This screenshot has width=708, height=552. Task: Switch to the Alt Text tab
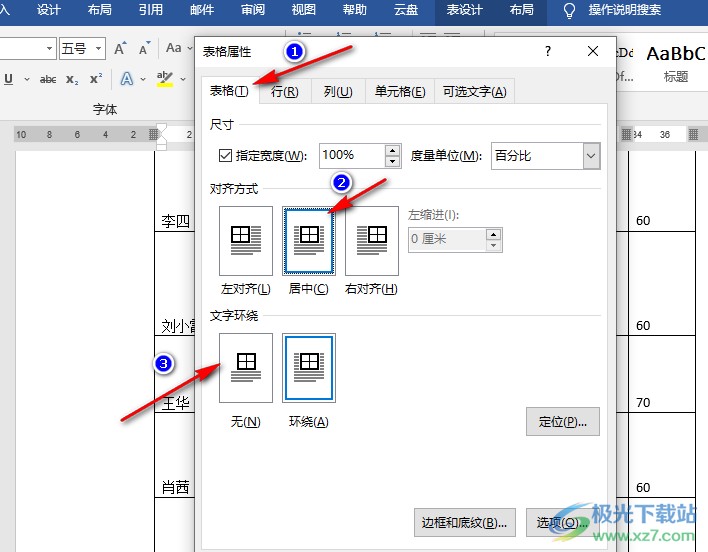tap(475, 92)
